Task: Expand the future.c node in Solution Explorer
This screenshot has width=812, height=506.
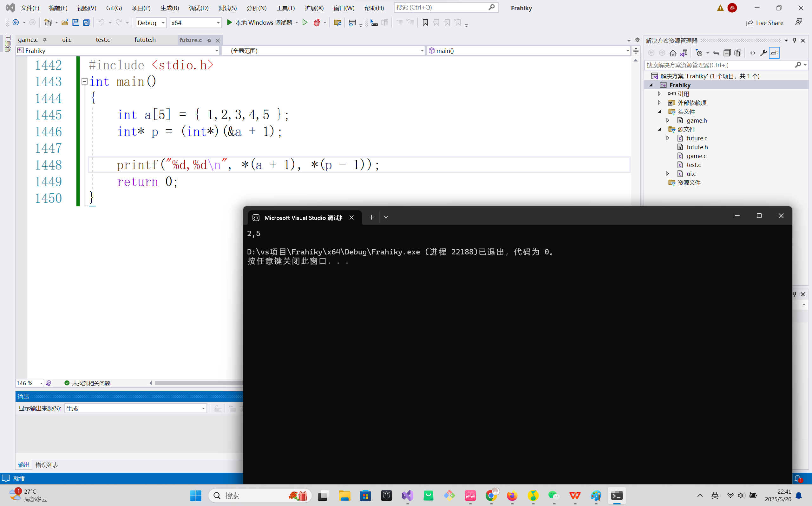Action: point(668,138)
